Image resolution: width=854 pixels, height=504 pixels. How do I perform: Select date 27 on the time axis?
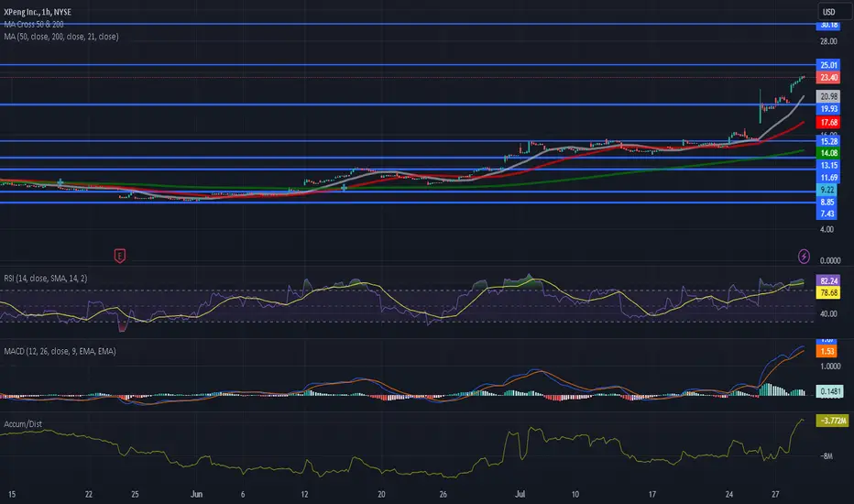tap(775, 494)
